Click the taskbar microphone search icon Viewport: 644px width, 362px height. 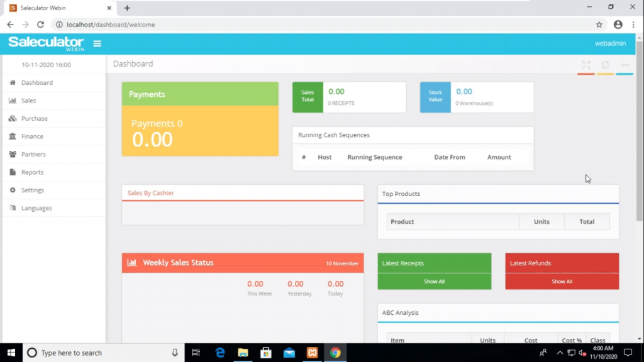175,353
